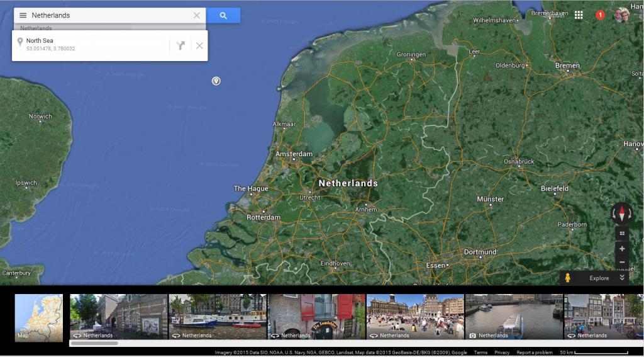
Task: Collapse the Explore panel with the double chevron
Action: (x=622, y=278)
